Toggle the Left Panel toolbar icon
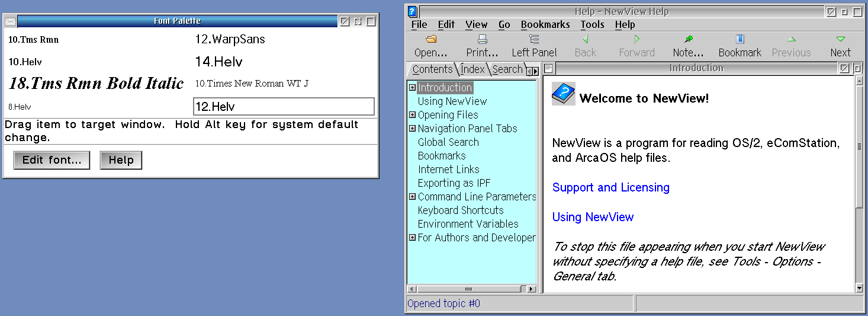The height and width of the screenshot is (316, 868). [x=534, y=40]
